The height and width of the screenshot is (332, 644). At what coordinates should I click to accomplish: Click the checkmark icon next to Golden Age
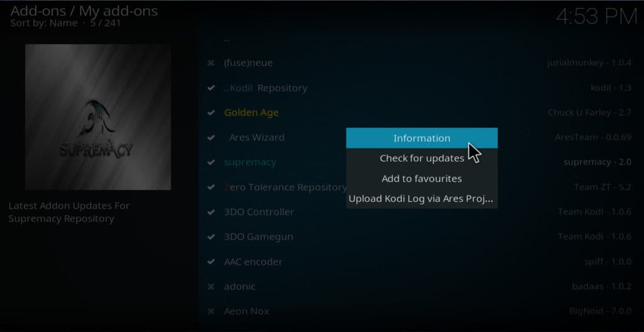point(211,113)
